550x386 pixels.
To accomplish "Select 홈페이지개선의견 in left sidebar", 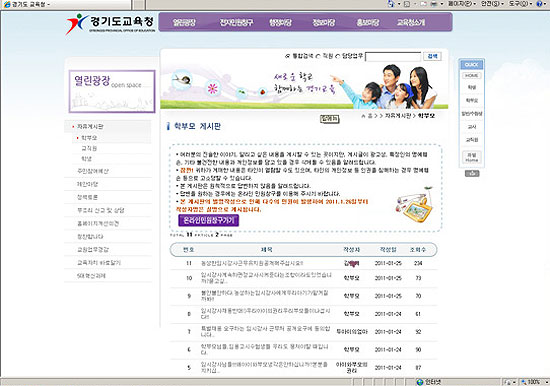I will coord(98,224).
